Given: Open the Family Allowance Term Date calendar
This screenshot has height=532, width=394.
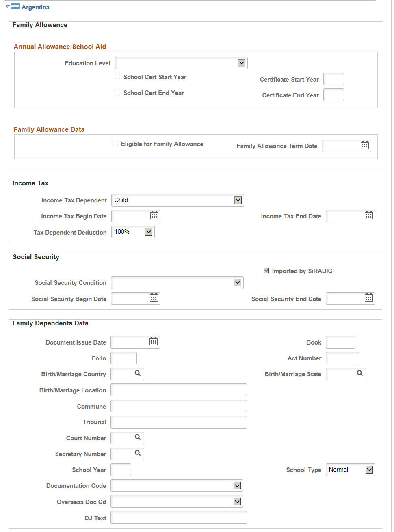Looking at the screenshot, I should 364,145.
